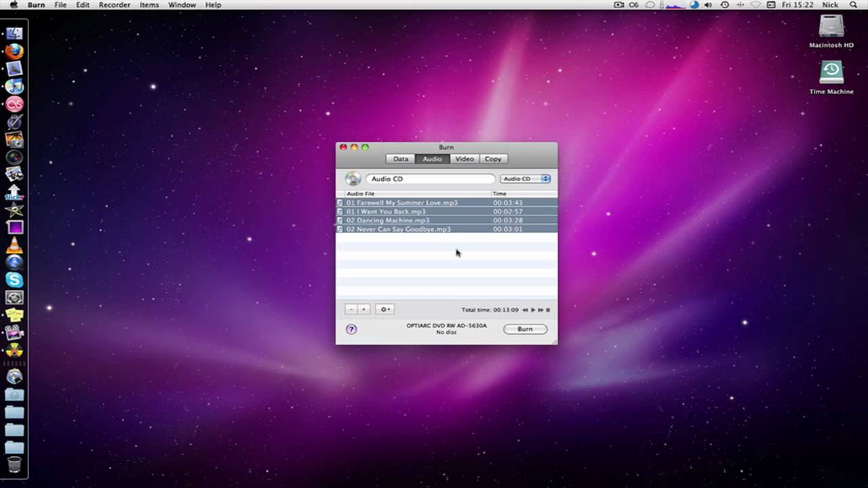Select the Audio tab
The width and height of the screenshot is (868, 488).
pos(432,159)
